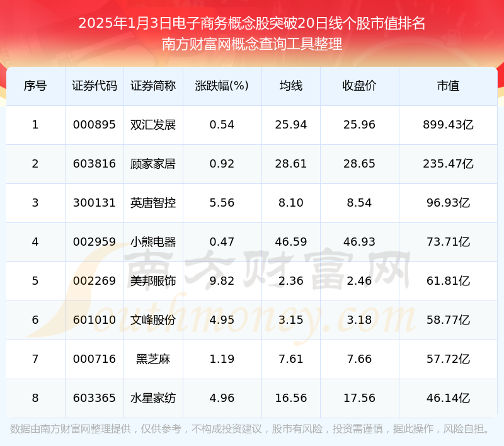Click the title text 南方财富网概念查询工具整理
The height and width of the screenshot is (446, 504).
click(252, 44)
